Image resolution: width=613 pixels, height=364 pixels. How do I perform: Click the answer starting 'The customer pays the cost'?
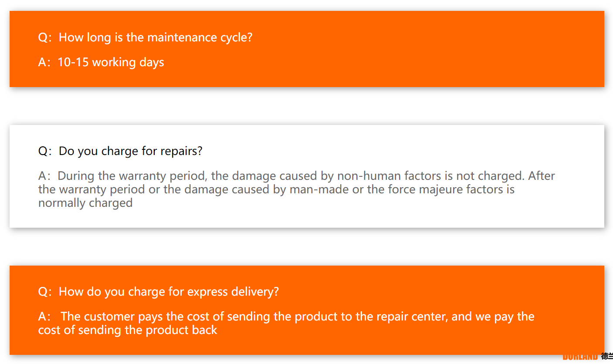click(x=286, y=323)
